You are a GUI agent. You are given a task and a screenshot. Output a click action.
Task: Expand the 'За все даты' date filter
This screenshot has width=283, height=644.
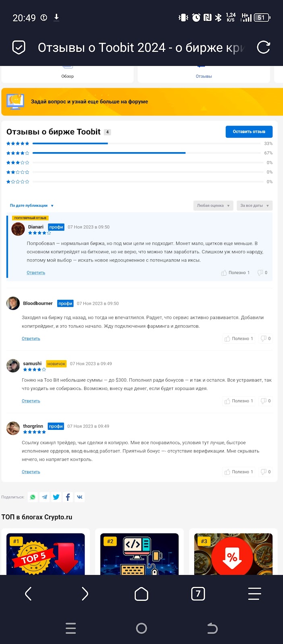pos(254,205)
